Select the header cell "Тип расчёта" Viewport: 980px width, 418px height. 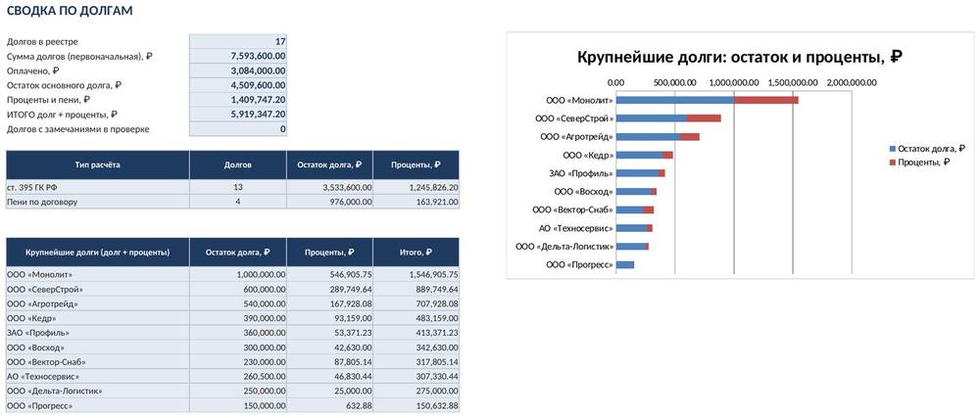[x=97, y=165]
